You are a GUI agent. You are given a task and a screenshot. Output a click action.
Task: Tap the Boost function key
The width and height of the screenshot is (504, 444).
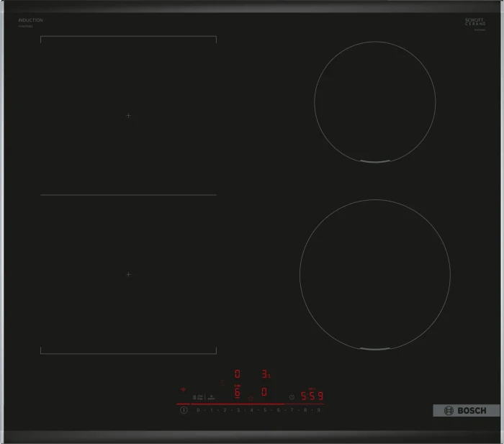point(211,398)
